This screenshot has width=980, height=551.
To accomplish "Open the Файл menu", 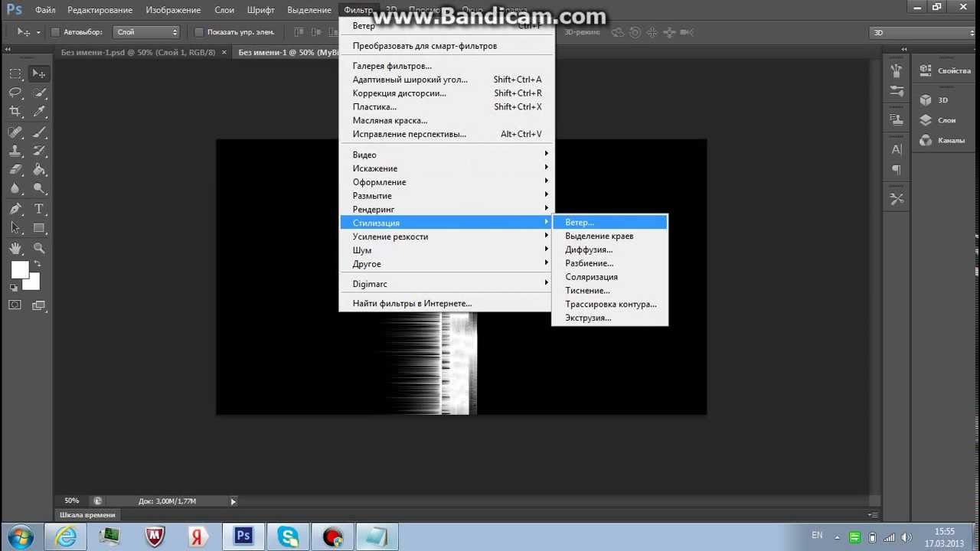I will pyautogui.click(x=45, y=10).
